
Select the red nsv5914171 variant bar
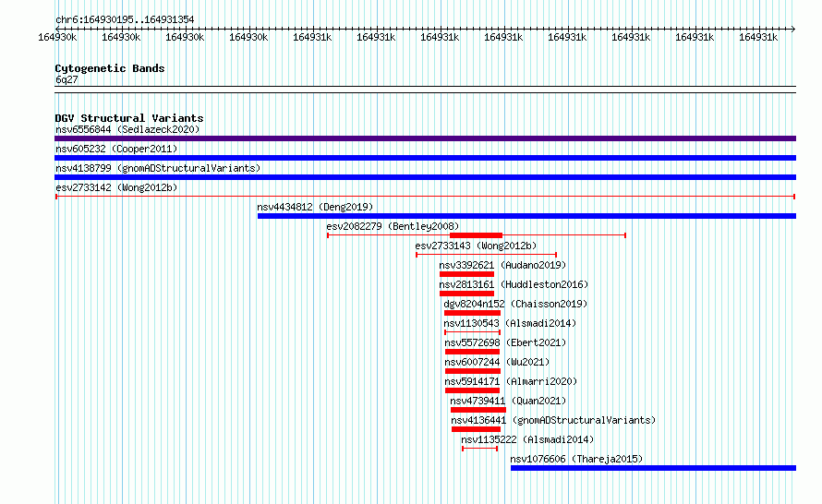tap(472, 390)
